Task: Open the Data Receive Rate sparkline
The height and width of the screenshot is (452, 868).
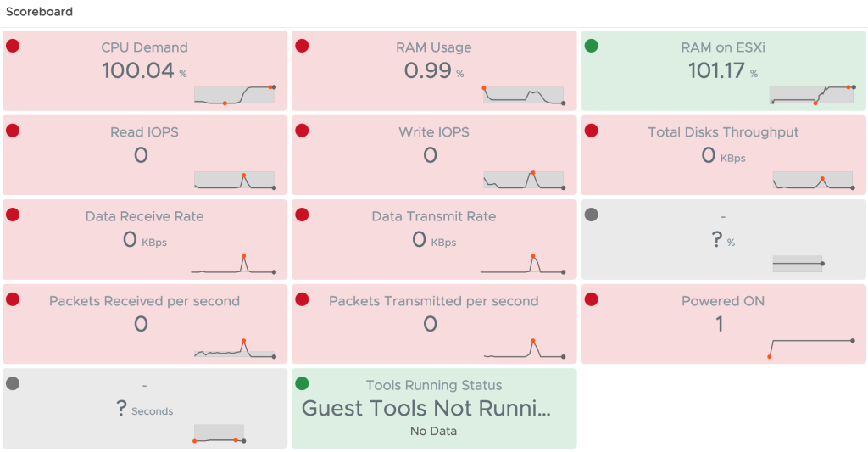Action: coord(234,265)
